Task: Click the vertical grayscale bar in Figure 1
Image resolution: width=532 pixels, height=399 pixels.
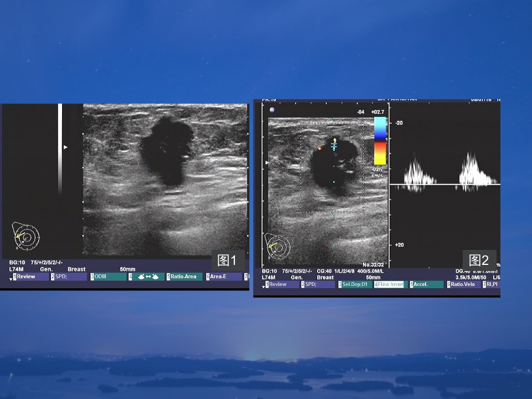Action: pyautogui.click(x=60, y=149)
